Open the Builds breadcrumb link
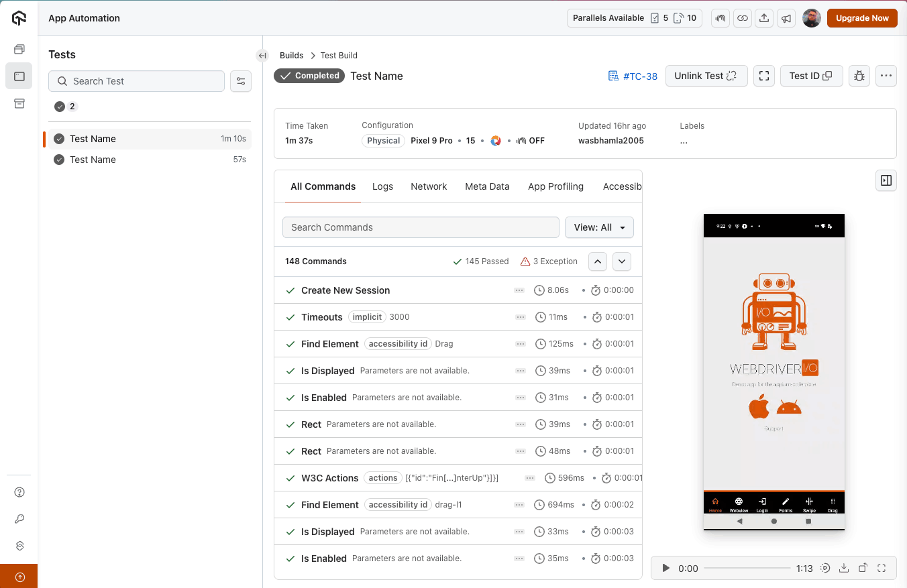The image size is (907, 588). point(291,55)
